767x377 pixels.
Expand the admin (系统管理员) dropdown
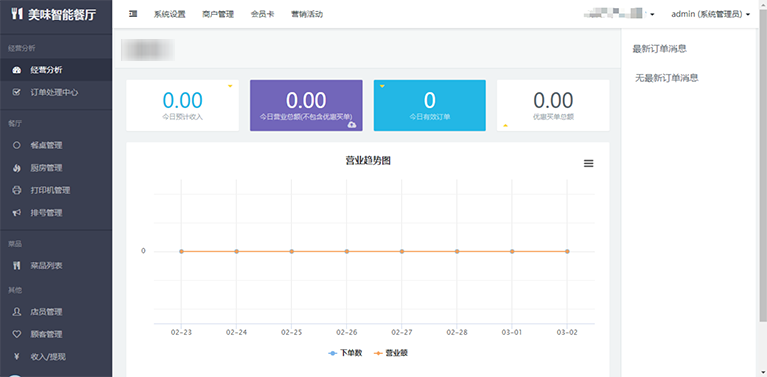(x=710, y=14)
